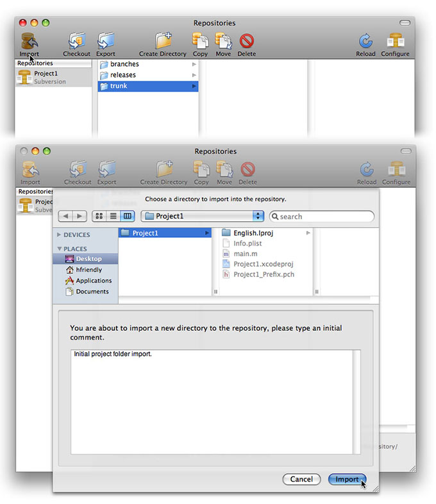Click toolbar pill button in top window
The image size is (436, 504).
[405, 23]
